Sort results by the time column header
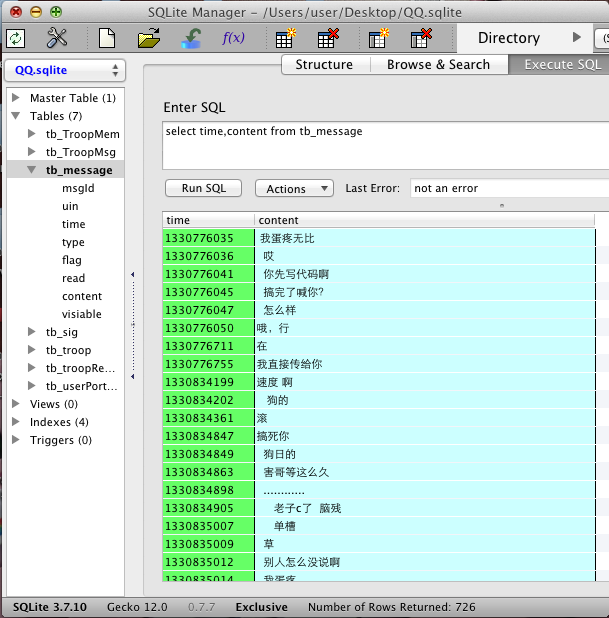The width and height of the screenshot is (609, 618). click(x=209, y=220)
